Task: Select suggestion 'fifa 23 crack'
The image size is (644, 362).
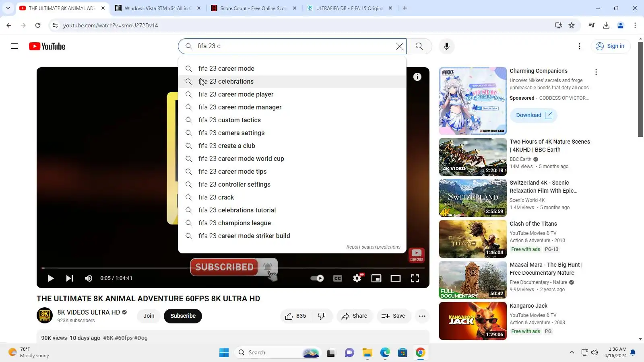Action: point(292,197)
